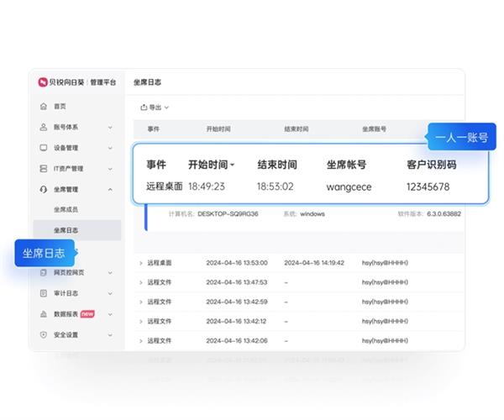Expand the 账号体系 chevron
Image resolution: width=504 pixels, height=420 pixels.
coord(110,127)
